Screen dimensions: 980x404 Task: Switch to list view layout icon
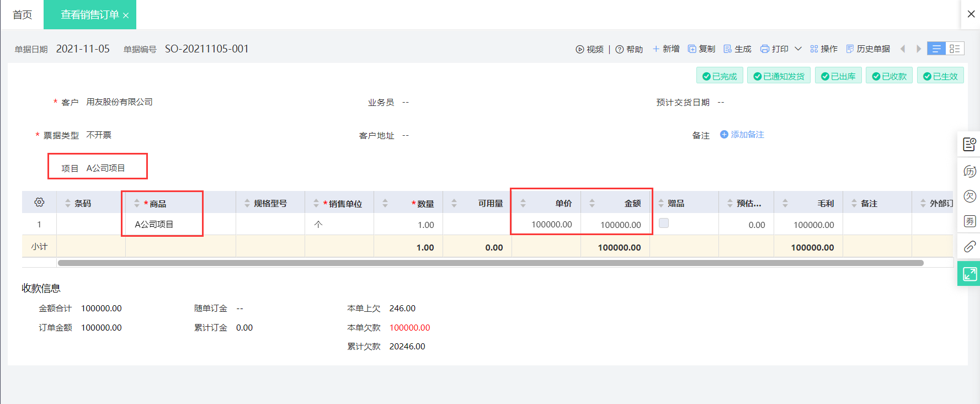click(x=936, y=49)
